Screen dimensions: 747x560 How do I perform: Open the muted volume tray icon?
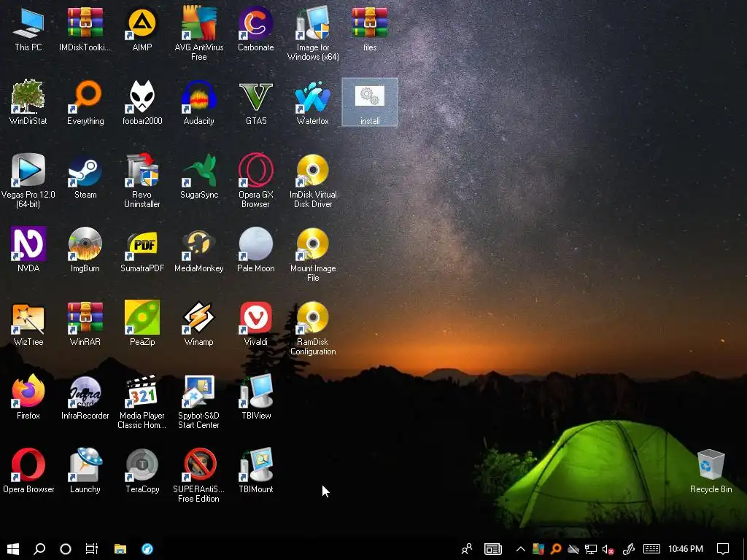[x=608, y=549]
